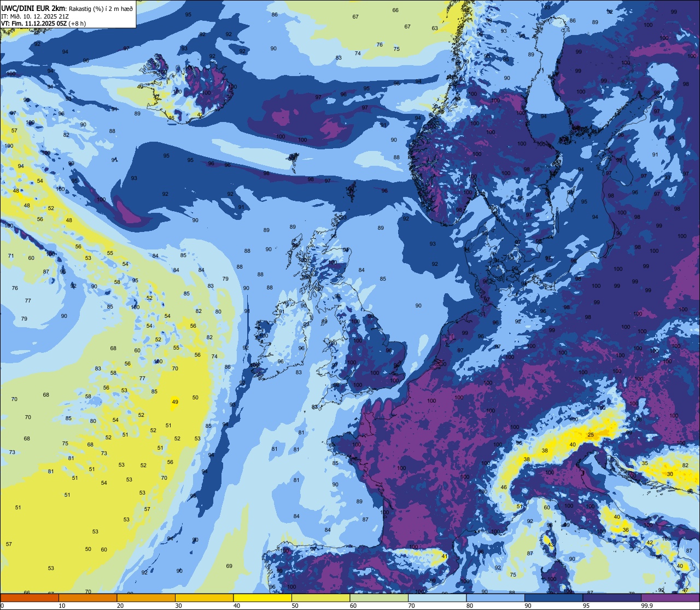Select the legend swatch between 50 and 60
Viewport: 700px width, 610px height.
pos(320,597)
